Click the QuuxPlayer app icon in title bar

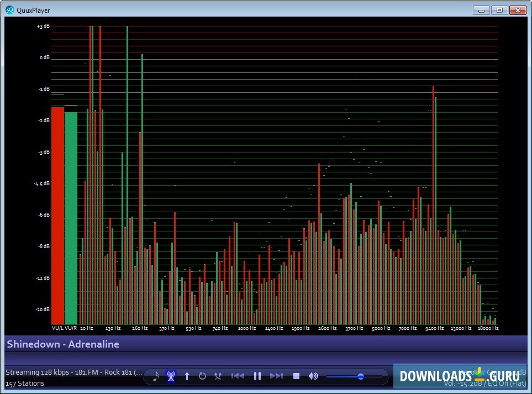pyautogui.click(x=10, y=10)
